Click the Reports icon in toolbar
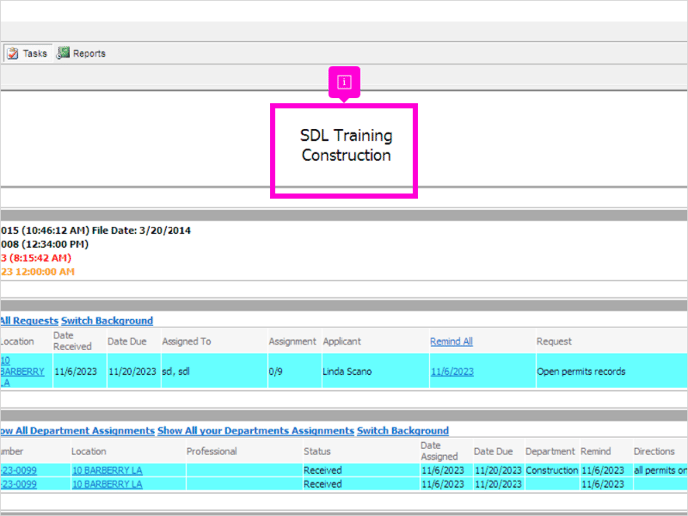This screenshot has height=516, width=688. pyautogui.click(x=63, y=53)
